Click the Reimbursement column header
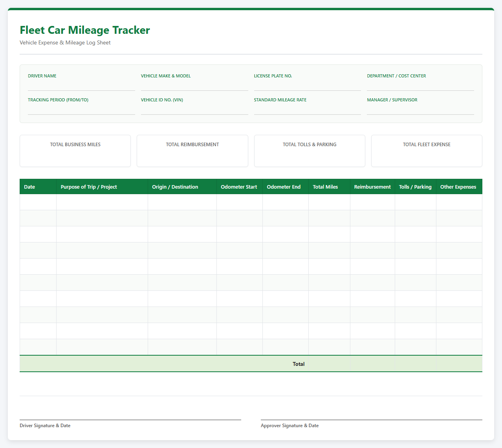 (x=372, y=187)
